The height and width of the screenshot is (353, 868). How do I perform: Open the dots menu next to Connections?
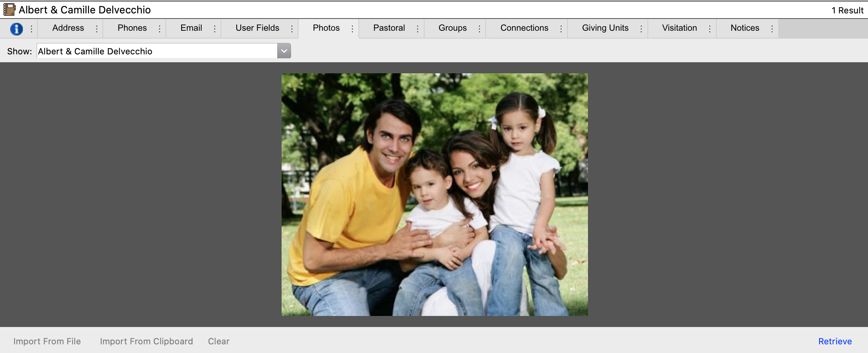(x=561, y=29)
